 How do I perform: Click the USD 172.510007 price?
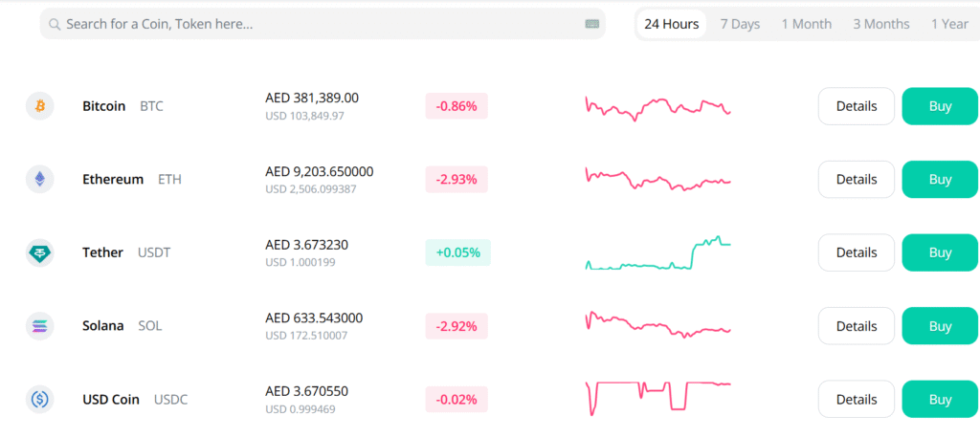point(306,336)
